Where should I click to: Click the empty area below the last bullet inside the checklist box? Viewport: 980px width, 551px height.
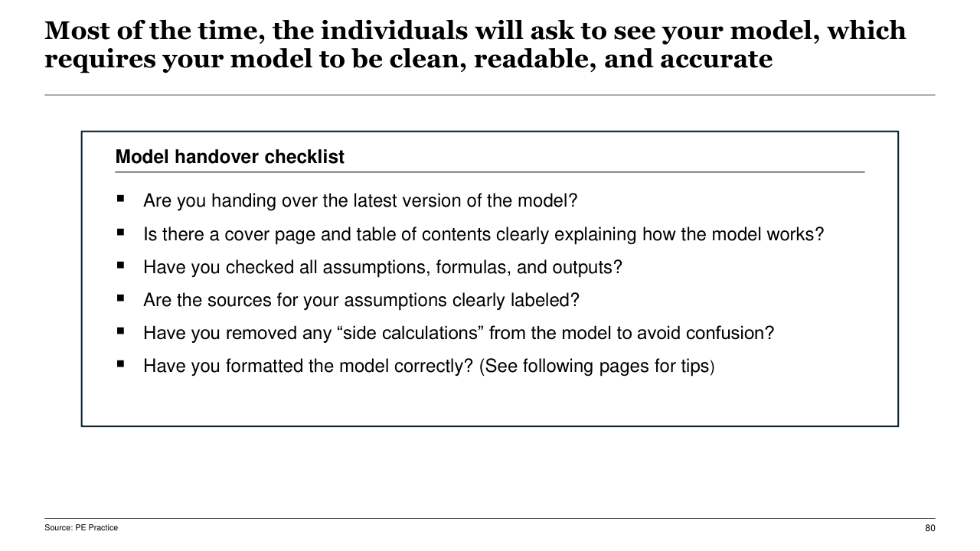click(x=490, y=402)
